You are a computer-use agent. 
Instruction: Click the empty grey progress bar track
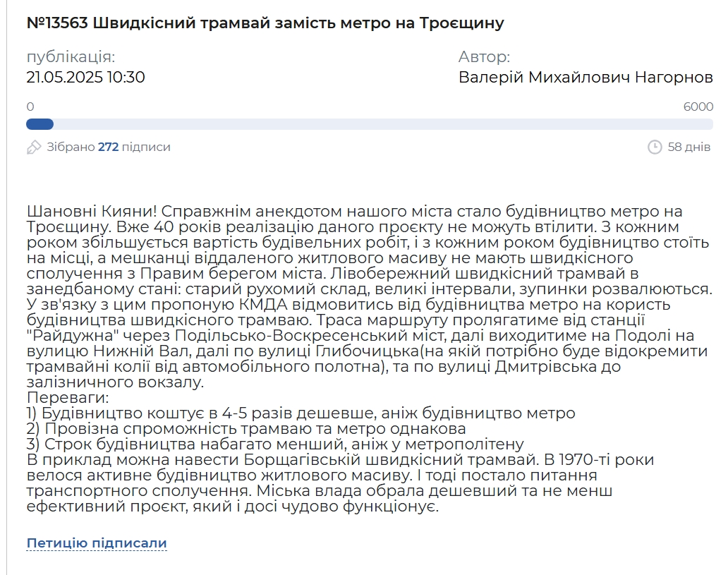coord(381,124)
